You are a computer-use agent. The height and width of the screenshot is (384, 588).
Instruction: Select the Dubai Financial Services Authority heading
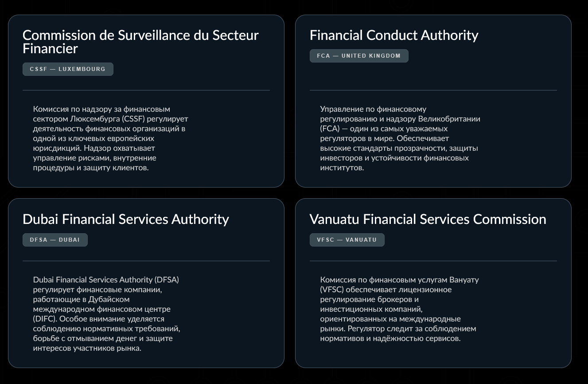tap(125, 219)
